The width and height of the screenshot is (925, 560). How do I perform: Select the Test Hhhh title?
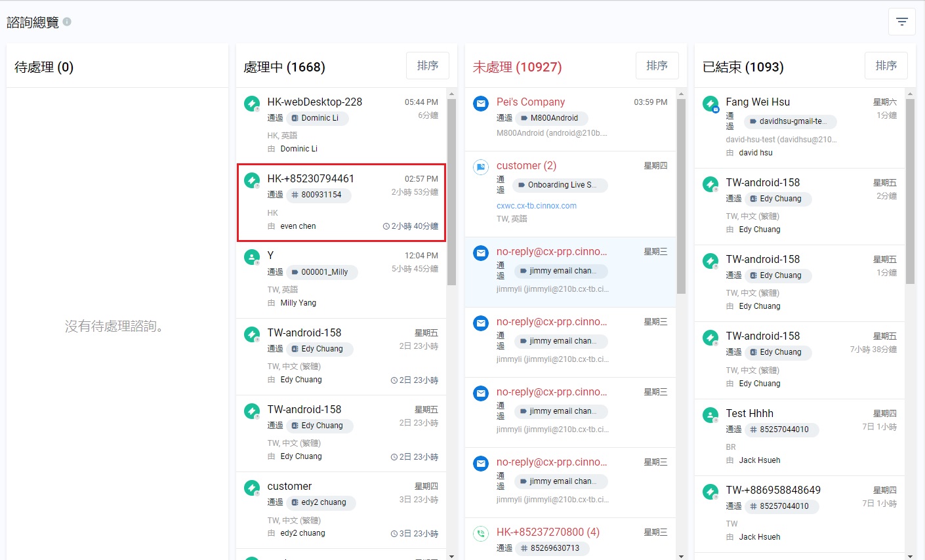(x=750, y=413)
